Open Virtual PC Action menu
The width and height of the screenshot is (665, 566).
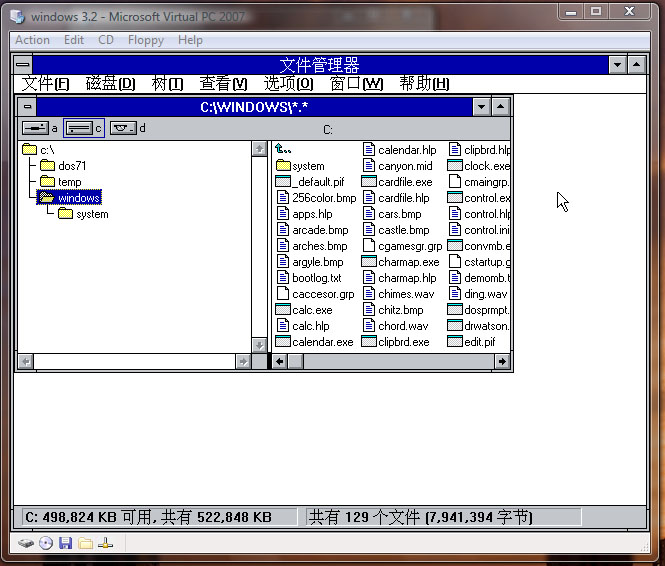point(32,40)
